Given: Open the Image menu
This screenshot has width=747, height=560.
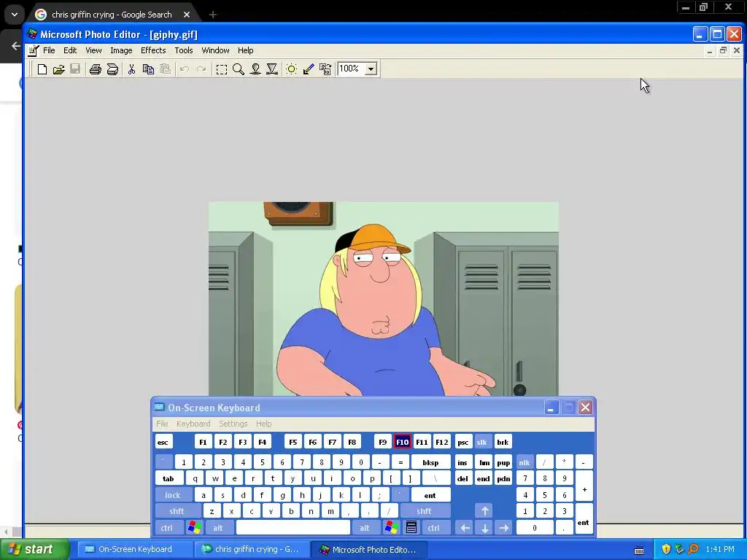Looking at the screenshot, I should (121, 50).
